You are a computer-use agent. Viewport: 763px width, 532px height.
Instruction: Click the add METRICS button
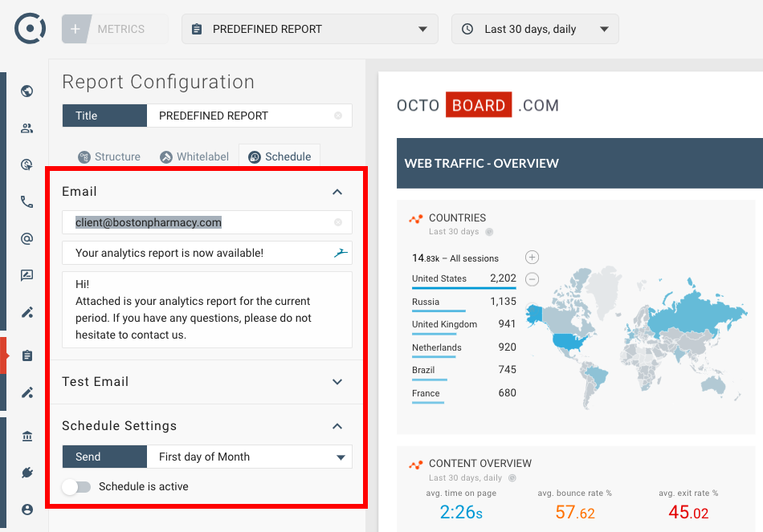pos(114,29)
